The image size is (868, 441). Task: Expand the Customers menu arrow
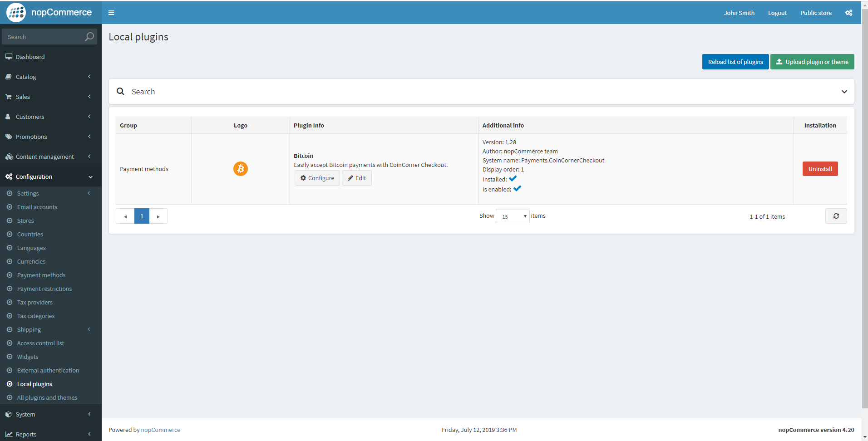click(89, 117)
